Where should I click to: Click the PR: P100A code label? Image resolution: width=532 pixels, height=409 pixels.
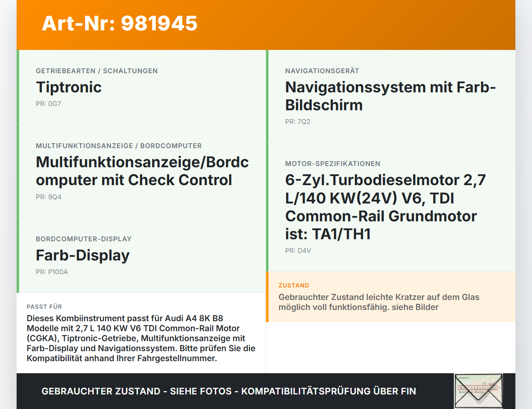point(52,272)
